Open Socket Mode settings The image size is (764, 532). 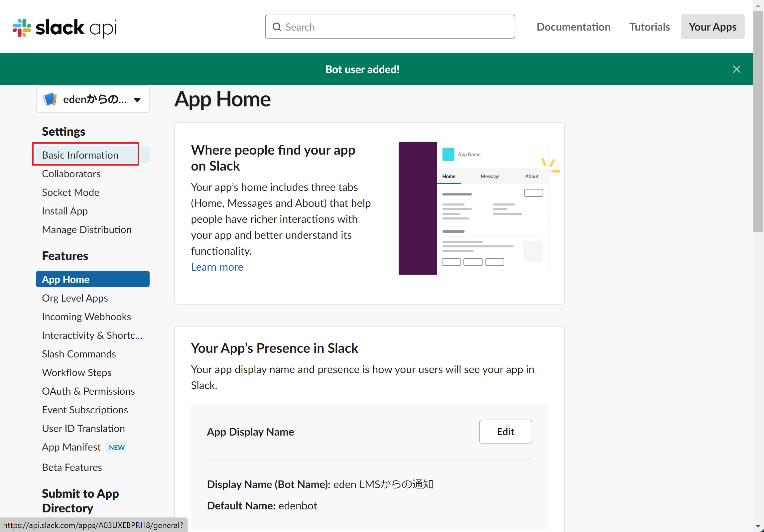click(x=70, y=192)
